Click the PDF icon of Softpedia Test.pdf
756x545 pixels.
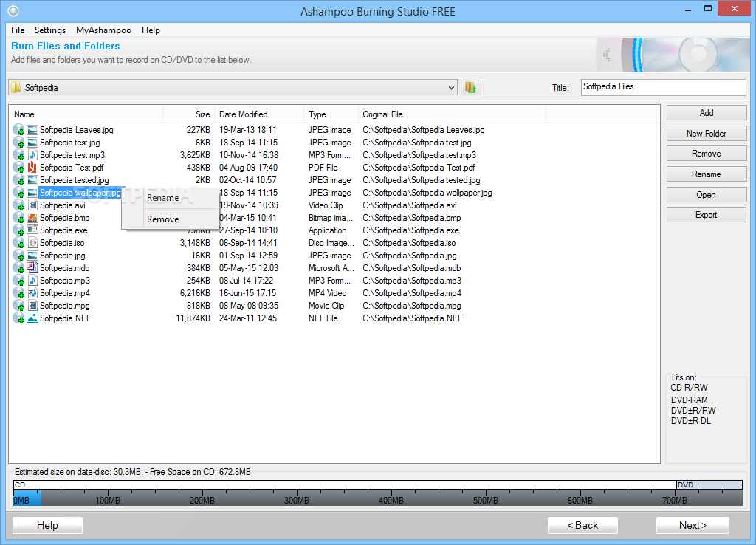pos(32,168)
